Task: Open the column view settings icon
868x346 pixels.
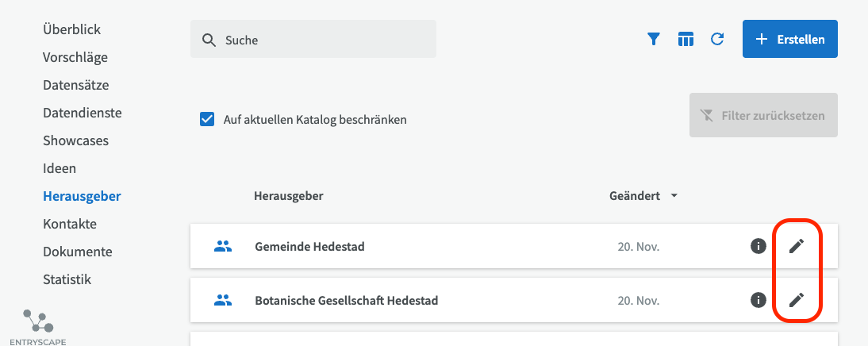Action: pyautogui.click(x=686, y=39)
